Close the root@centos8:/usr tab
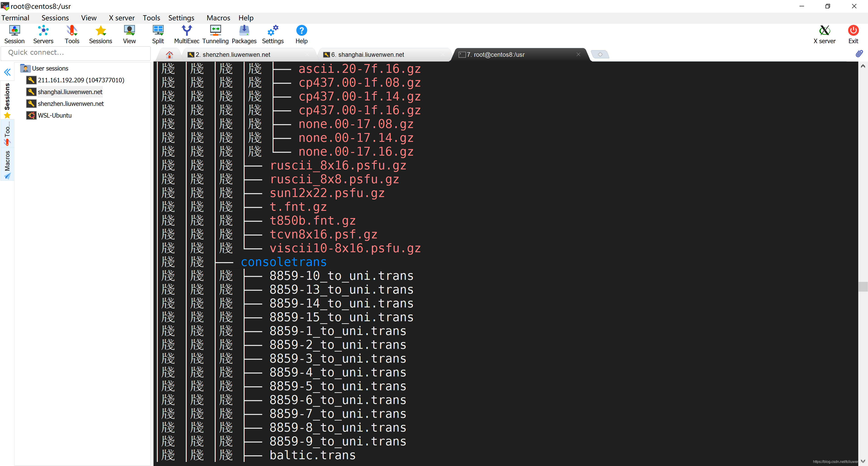The image size is (868, 466). [578, 54]
